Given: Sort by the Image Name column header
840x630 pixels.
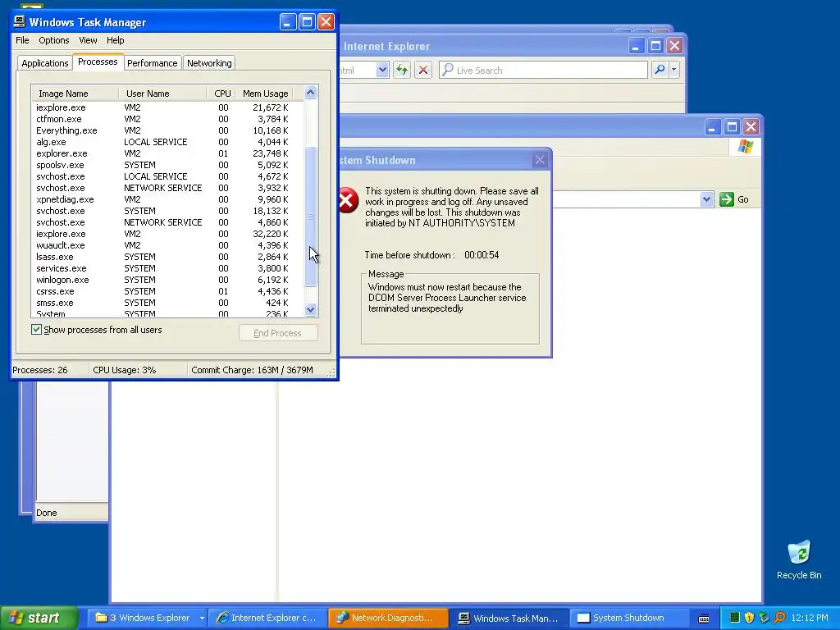Looking at the screenshot, I should pos(75,94).
